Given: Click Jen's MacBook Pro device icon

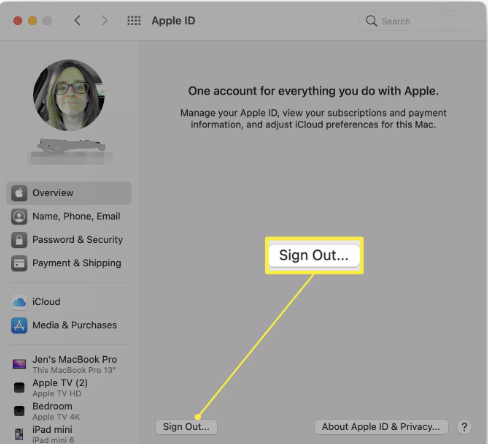Looking at the screenshot, I should [19, 364].
